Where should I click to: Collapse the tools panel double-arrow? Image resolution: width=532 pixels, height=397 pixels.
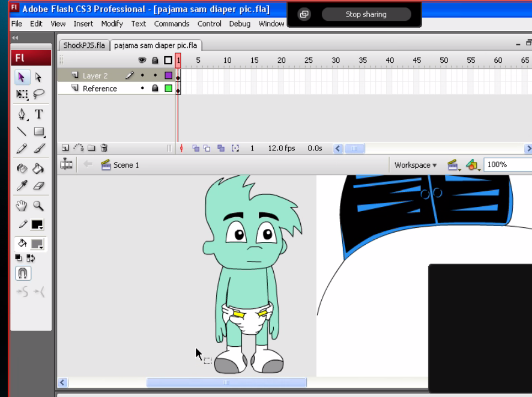pyautogui.click(x=15, y=37)
